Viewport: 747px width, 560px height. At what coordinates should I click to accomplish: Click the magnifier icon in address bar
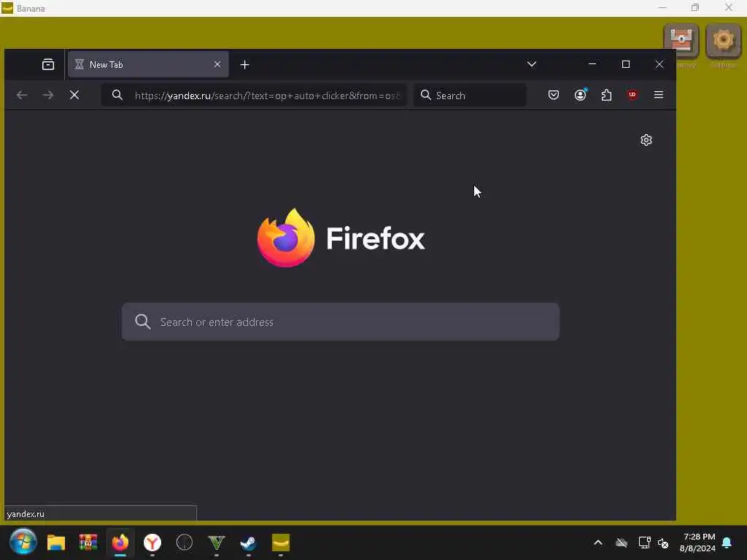[x=117, y=96]
